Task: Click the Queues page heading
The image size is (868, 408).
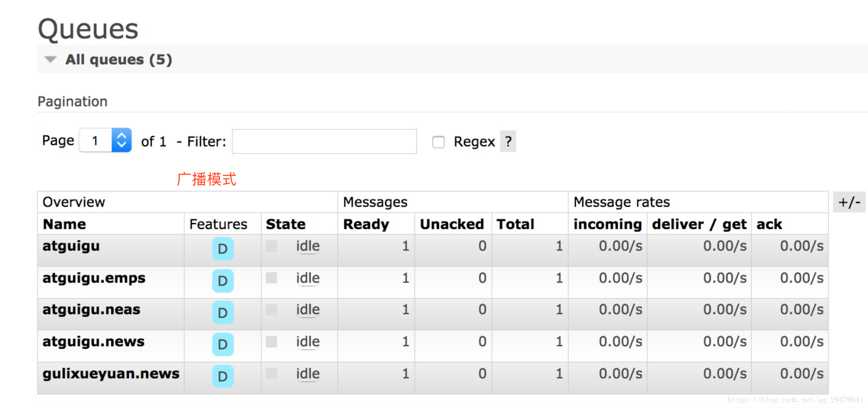Action: pos(88,29)
